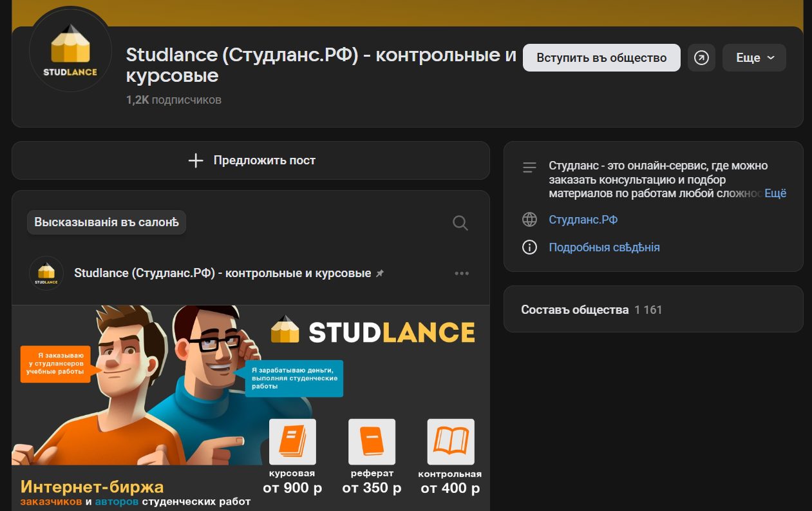
Task: Expand description with the Ещё link
Action: click(775, 193)
